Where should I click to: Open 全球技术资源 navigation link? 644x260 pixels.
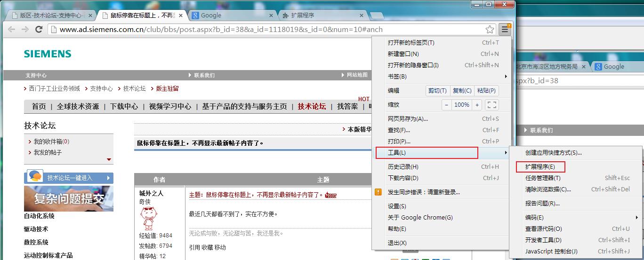point(78,106)
